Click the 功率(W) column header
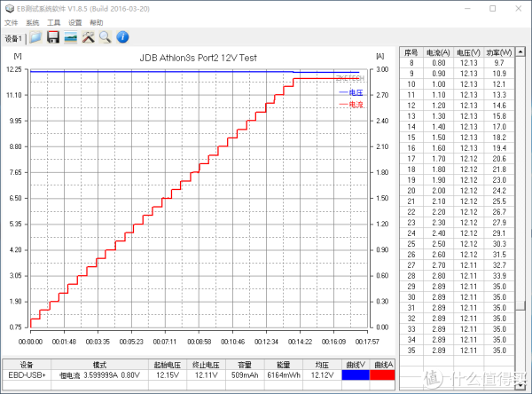 click(499, 52)
